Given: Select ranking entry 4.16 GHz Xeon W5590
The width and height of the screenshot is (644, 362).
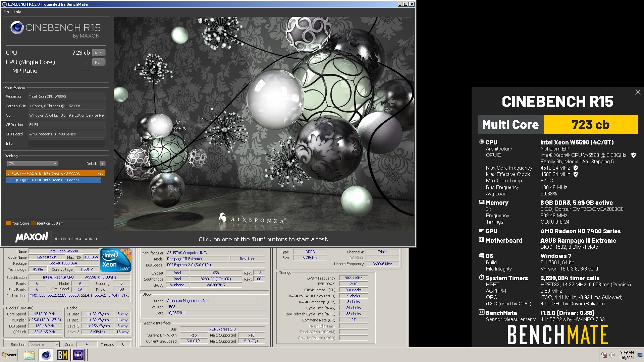Looking at the screenshot, I should [x=55, y=180].
